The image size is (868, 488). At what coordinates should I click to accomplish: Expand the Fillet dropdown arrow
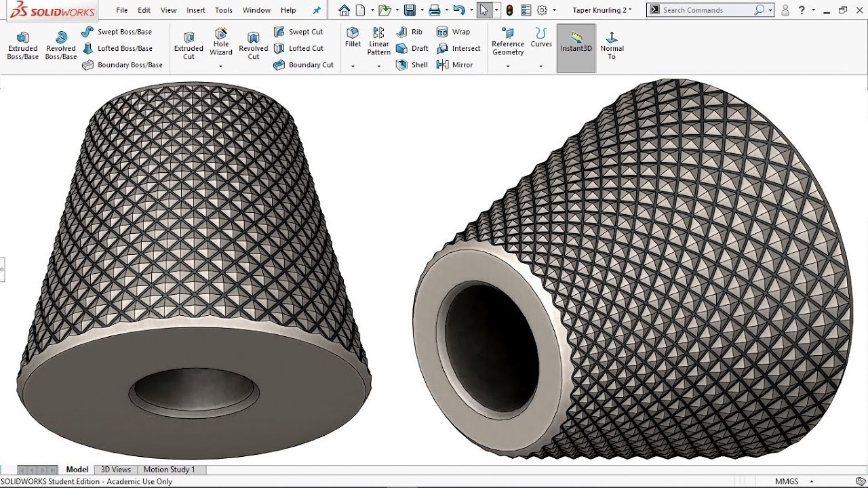pos(353,66)
